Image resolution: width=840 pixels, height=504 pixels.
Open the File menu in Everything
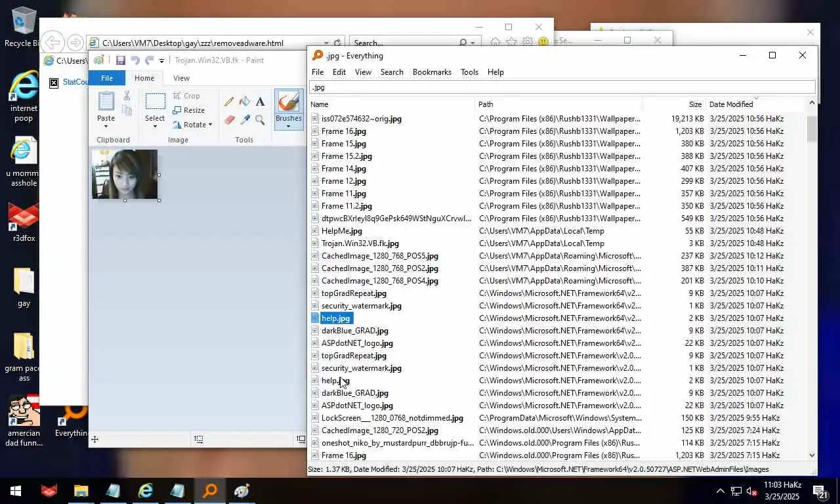pos(318,72)
